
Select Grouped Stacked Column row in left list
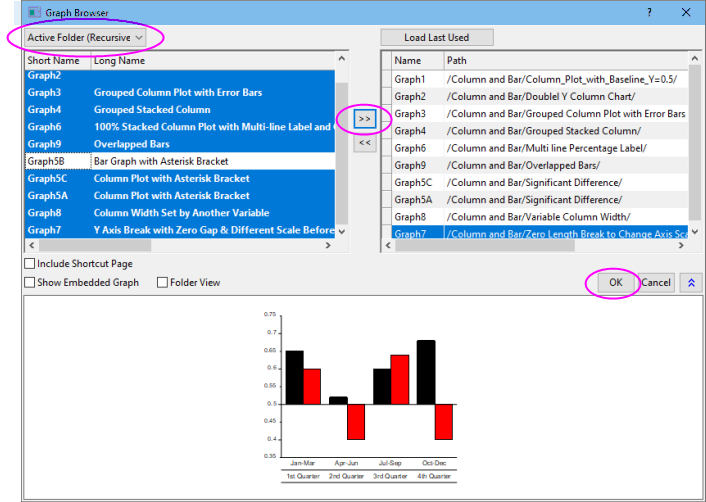click(x=180, y=109)
